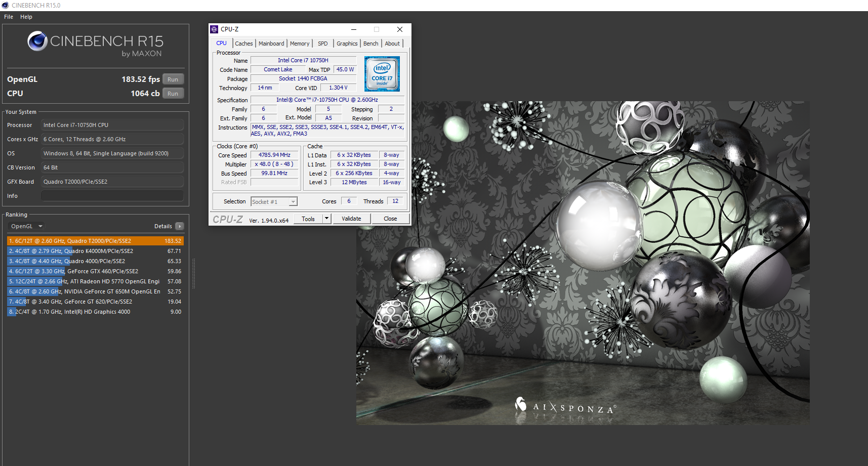This screenshot has width=868, height=466.
Task: Click the Tools button in CPU-Z
Action: 308,219
